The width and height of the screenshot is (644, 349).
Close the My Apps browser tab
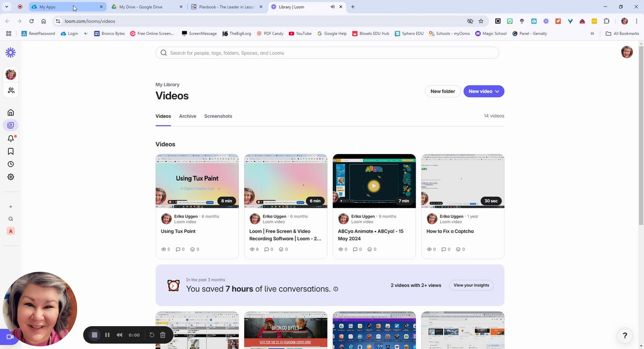coord(101,7)
